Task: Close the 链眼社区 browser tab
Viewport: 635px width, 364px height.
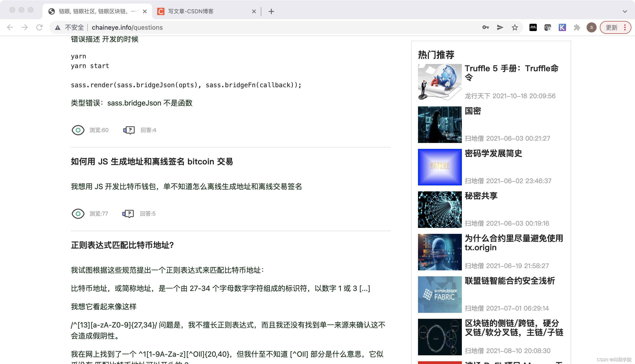Action: point(145,11)
